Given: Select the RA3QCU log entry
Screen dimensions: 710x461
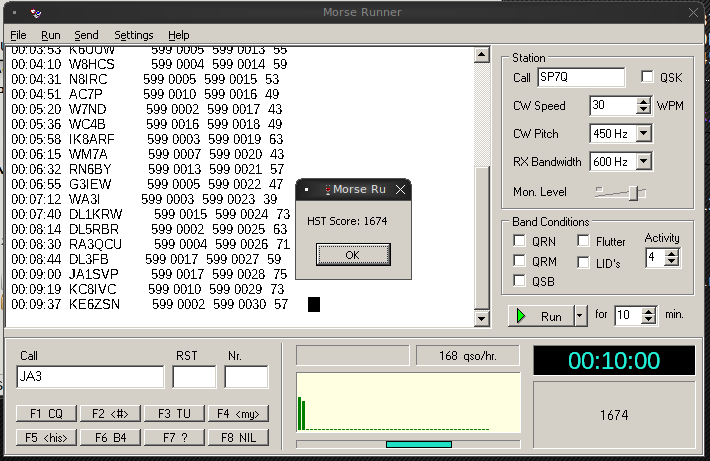Looking at the screenshot, I should (x=150, y=245).
